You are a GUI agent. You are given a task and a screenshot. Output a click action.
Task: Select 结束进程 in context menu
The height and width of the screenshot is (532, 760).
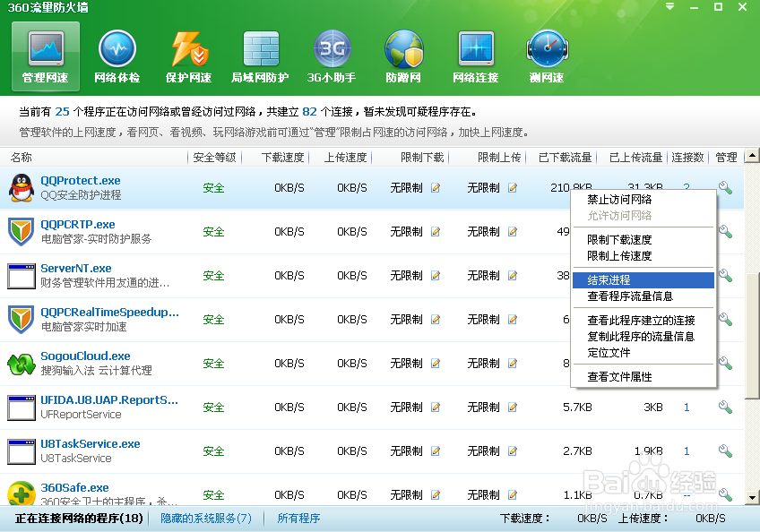point(643,280)
